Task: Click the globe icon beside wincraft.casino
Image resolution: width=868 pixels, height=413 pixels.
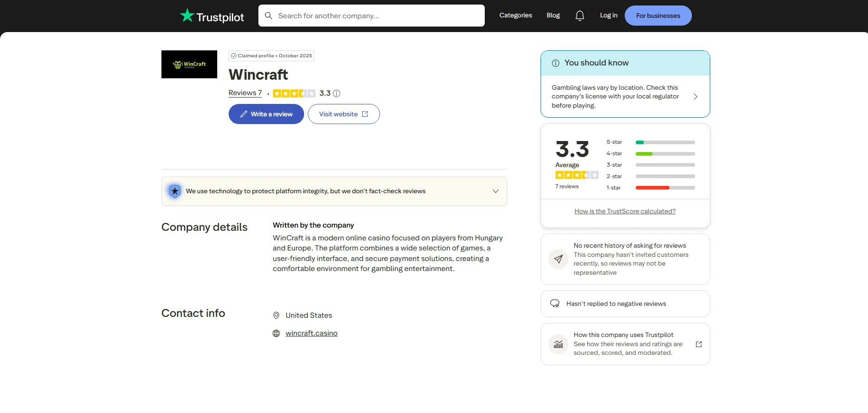Action: click(x=276, y=333)
